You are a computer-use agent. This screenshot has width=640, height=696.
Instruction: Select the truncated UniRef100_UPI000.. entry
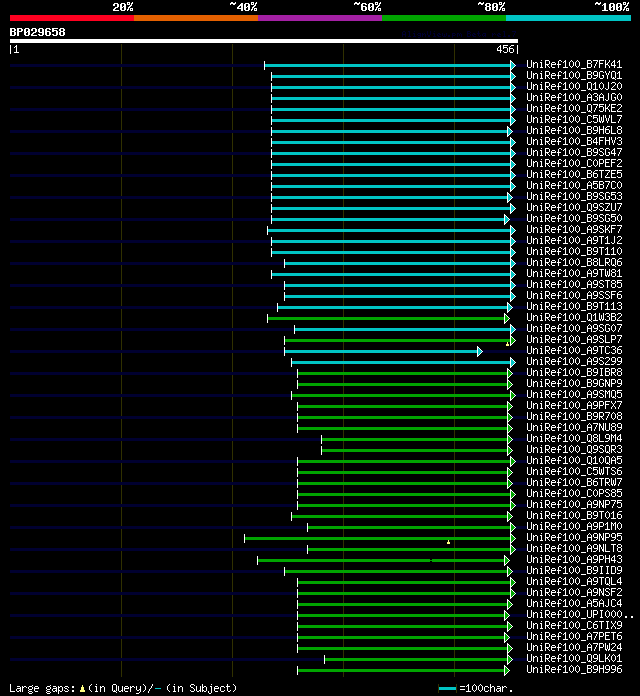(x=580, y=614)
